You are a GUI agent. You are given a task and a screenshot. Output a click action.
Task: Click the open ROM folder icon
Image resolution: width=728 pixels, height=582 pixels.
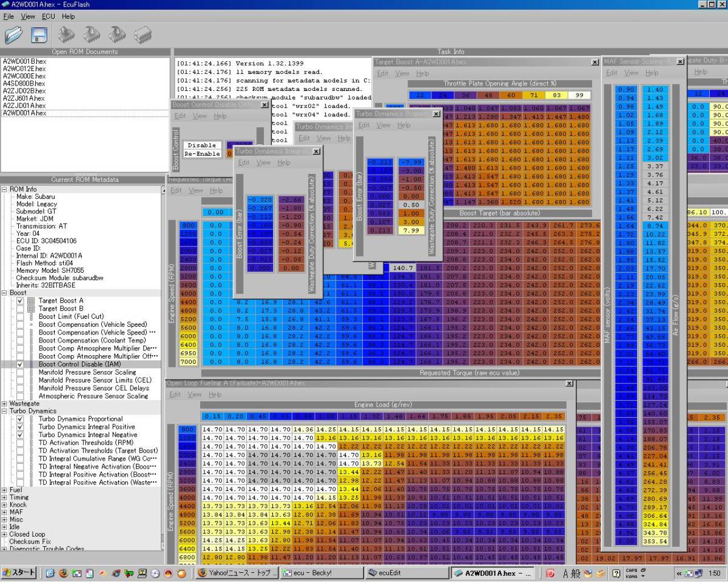[13, 35]
